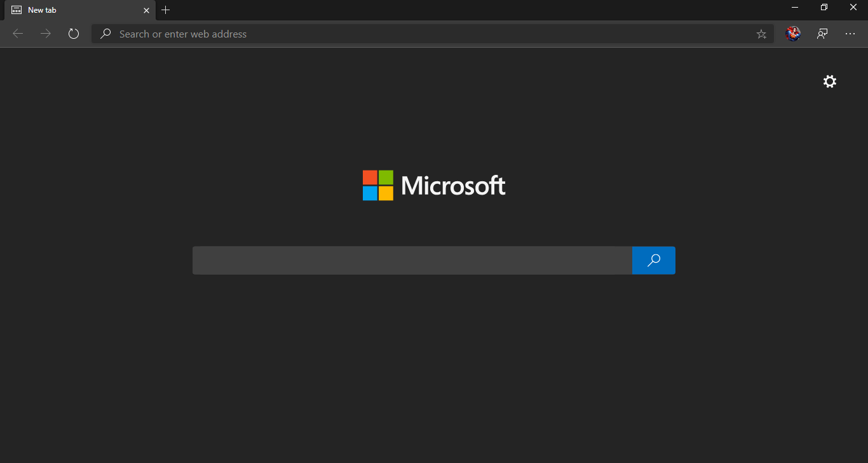This screenshot has width=868, height=463.
Task: Click the blue search magnifier button
Action: point(654,261)
